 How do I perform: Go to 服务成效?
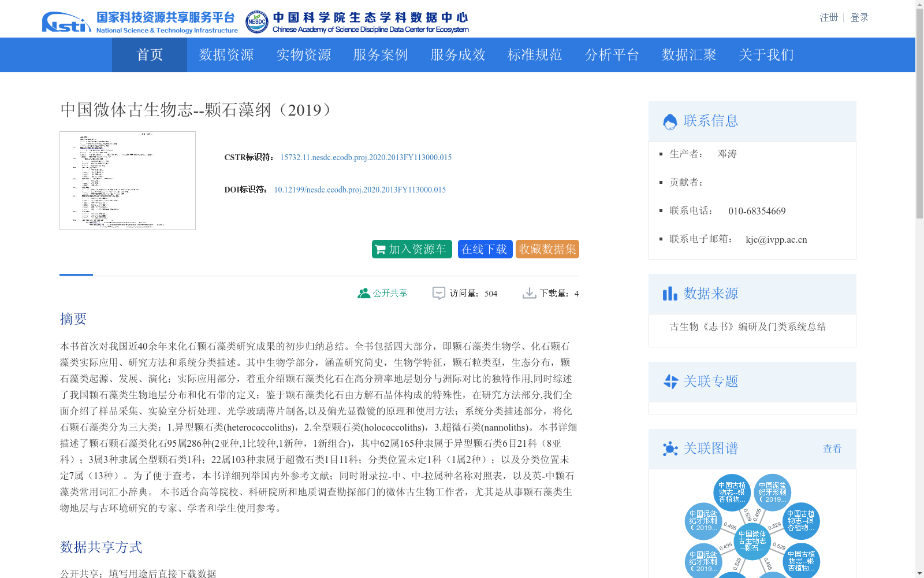(458, 55)
